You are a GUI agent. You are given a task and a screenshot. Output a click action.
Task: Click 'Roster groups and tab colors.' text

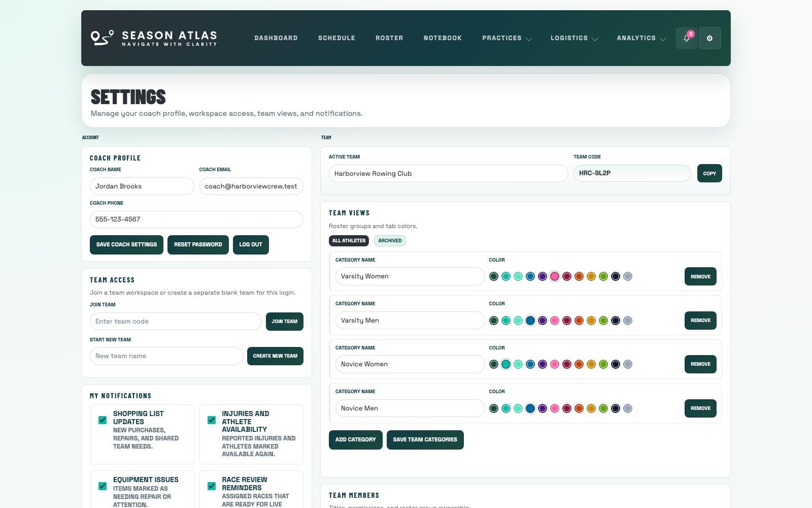point(373,226)
